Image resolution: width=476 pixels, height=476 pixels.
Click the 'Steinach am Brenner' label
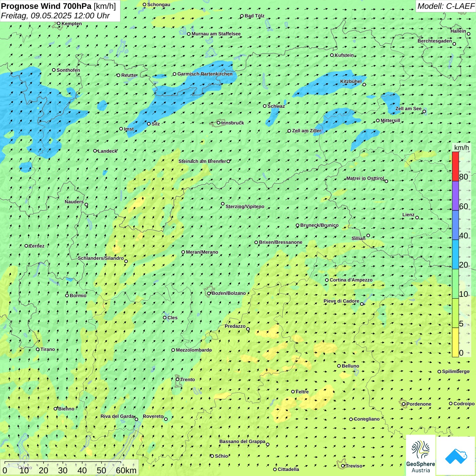(x=202, y=161)
